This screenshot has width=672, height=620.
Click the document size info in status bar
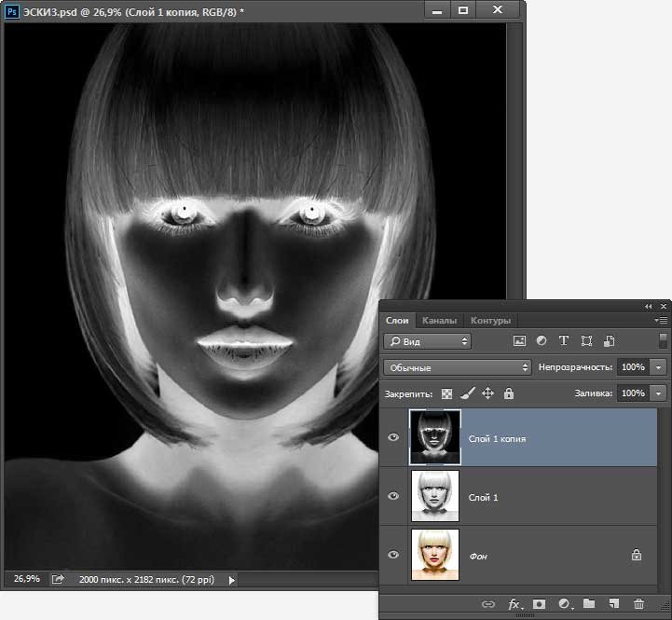click(x=146, y=580)
